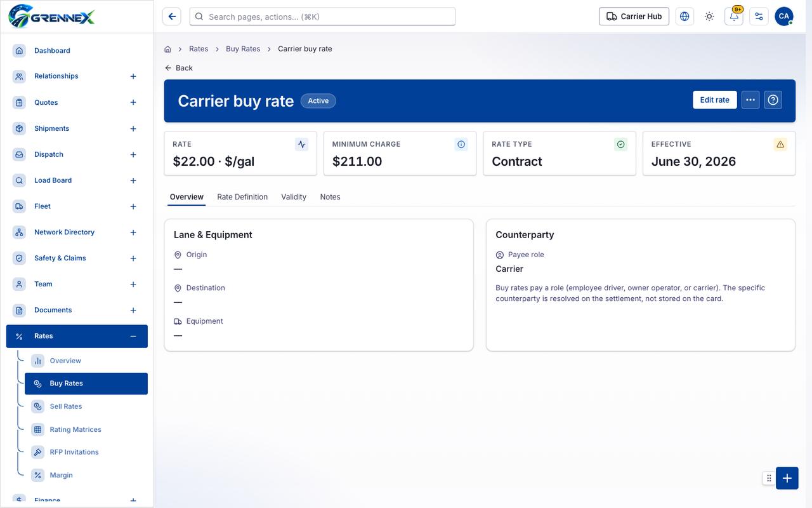Click the rate activity icon on Rate card
The width and height of the screenshot is (812, 508).
302,144
